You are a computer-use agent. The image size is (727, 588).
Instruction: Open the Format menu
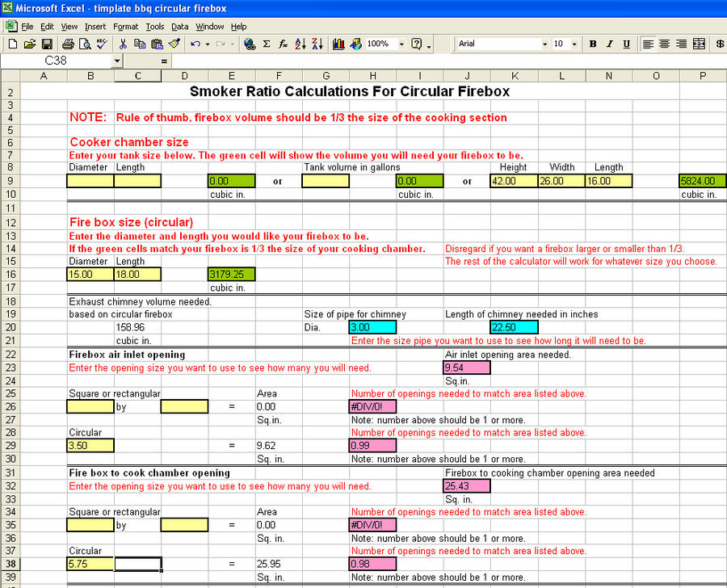(125, 27)
